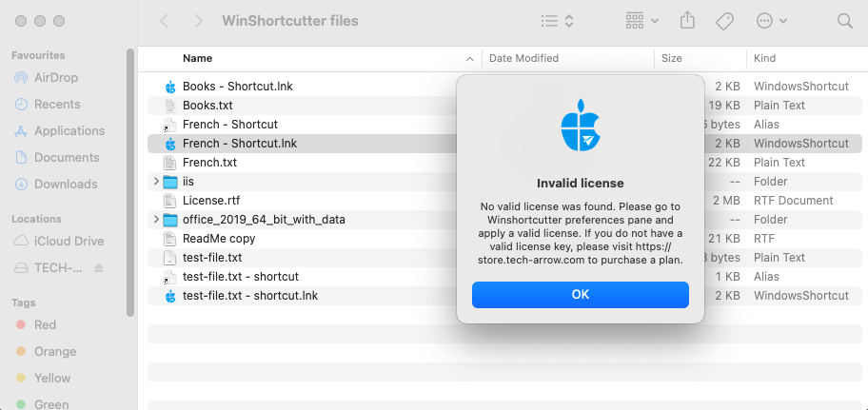Expand office_2019_64_bit_with_data folder
The image size is (868, 410).
point(156,220)
